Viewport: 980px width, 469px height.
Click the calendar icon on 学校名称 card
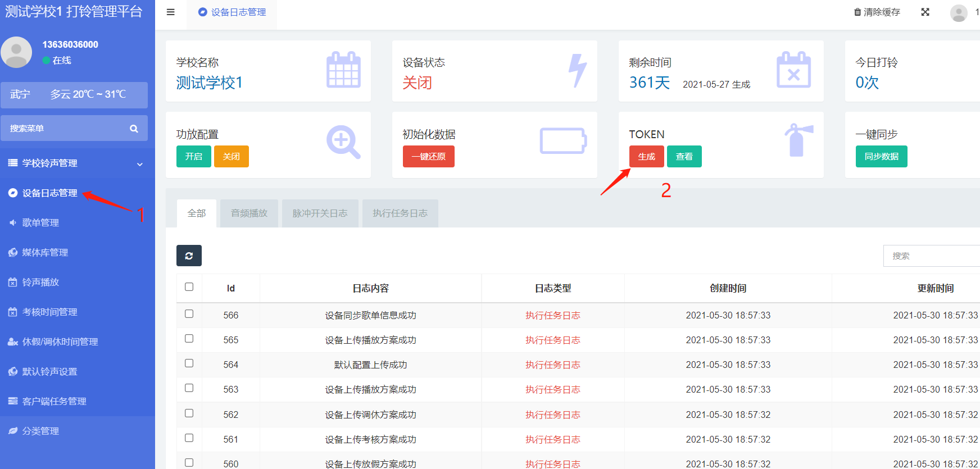pos(343,70)
